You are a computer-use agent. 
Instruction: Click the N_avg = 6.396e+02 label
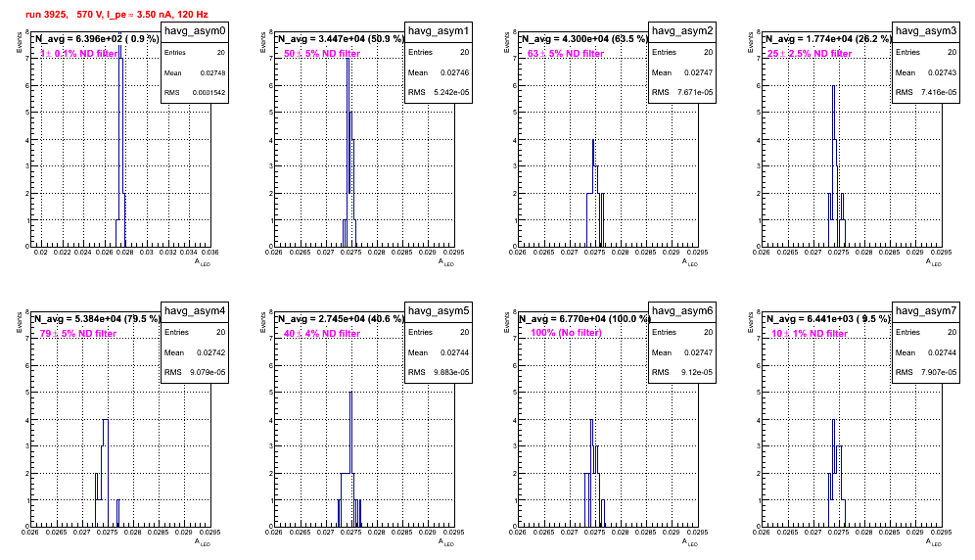pos(96,39)
